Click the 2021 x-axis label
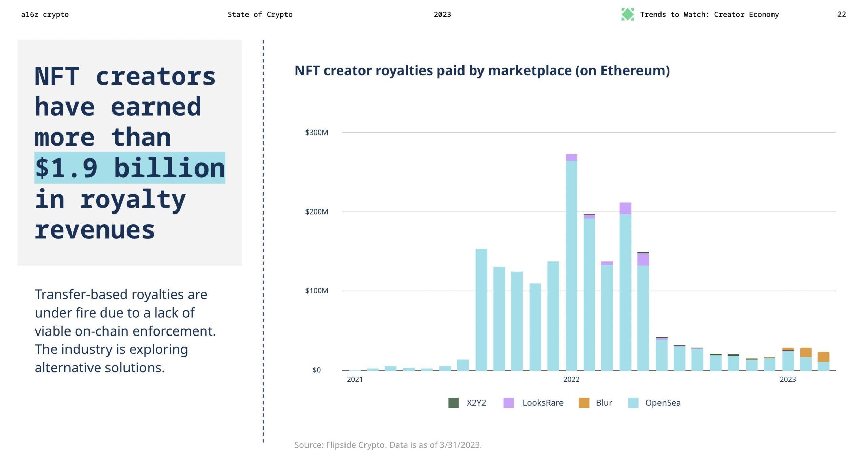This screenshot has height=467, width=868. [355, 379]
